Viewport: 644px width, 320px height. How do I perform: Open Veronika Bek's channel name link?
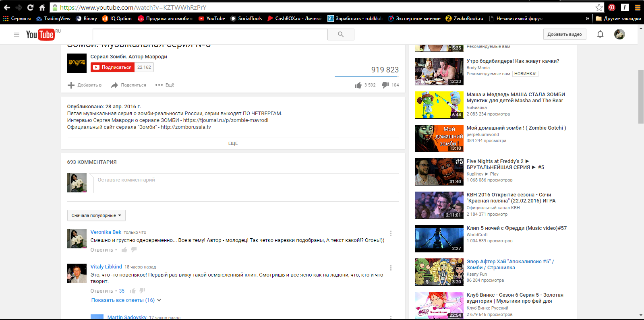[x=106, y=232]
